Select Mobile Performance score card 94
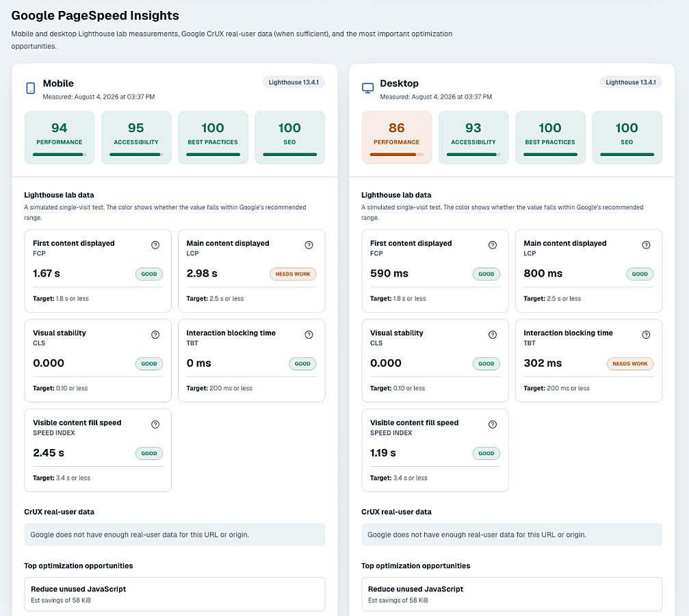 60,138
